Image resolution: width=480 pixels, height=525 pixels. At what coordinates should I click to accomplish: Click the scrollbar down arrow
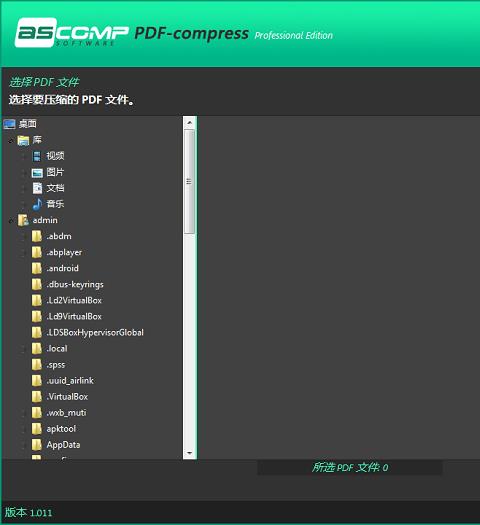tap(190, 453)
